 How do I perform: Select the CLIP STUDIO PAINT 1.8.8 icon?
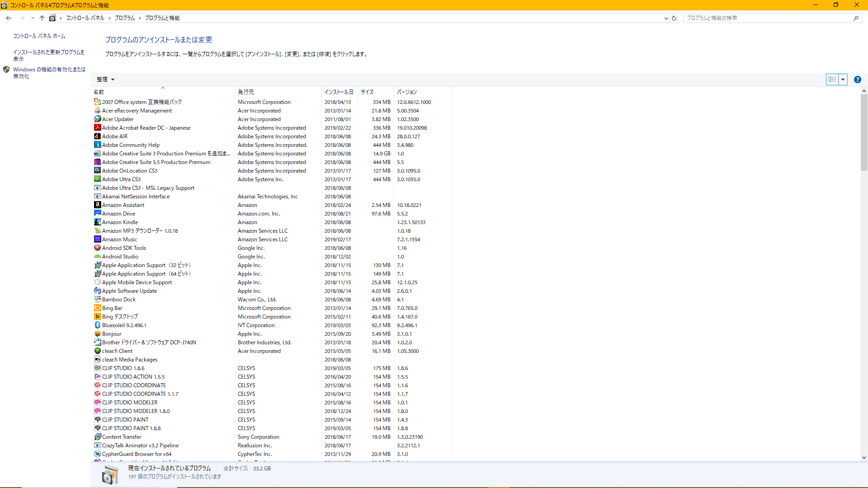pos(97,428)
